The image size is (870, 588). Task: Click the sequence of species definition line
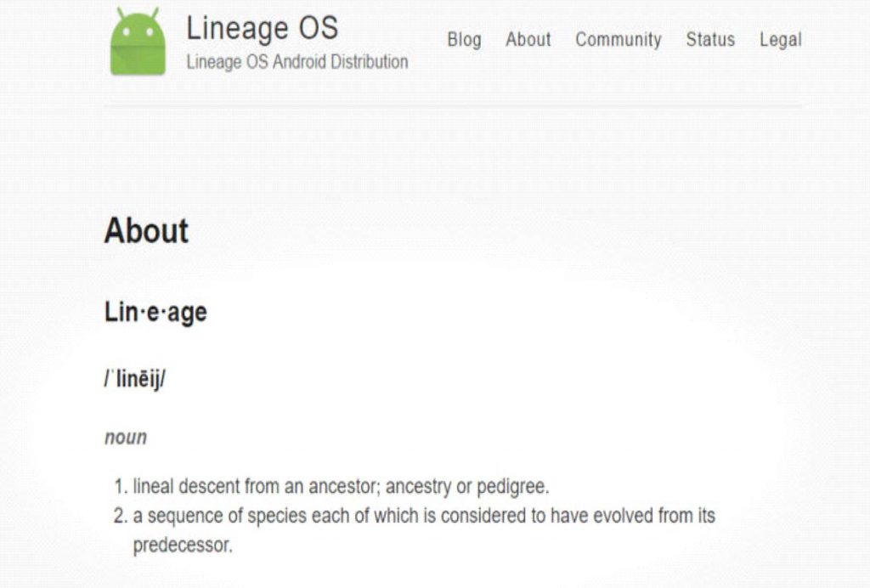tap(422, 516)
